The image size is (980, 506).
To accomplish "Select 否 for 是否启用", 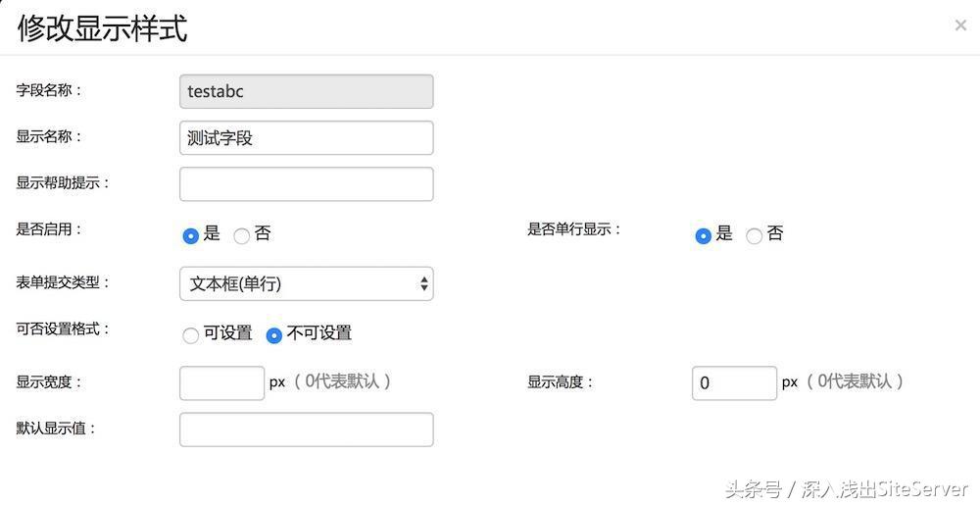I will click(x=241, y=235).
